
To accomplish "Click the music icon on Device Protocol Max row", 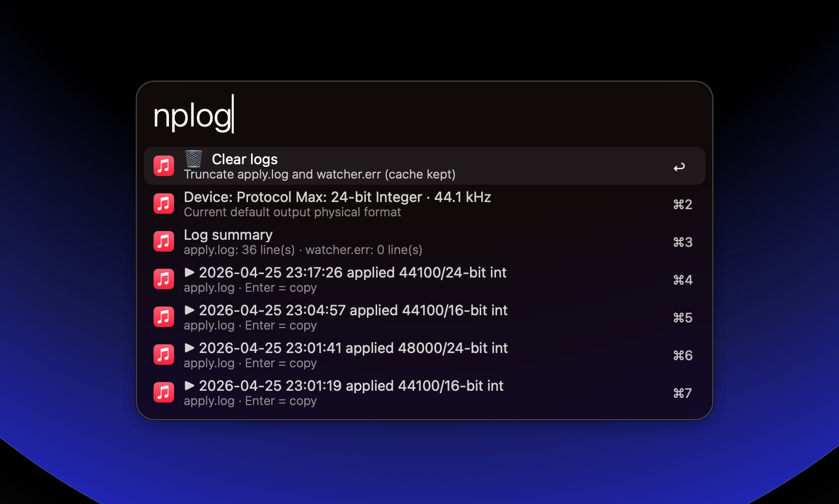I will 164,204.
